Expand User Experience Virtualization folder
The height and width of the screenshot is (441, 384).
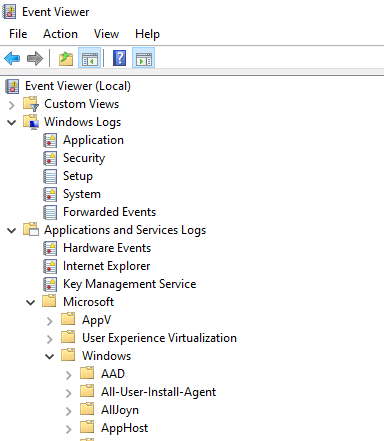coord(50,339)
